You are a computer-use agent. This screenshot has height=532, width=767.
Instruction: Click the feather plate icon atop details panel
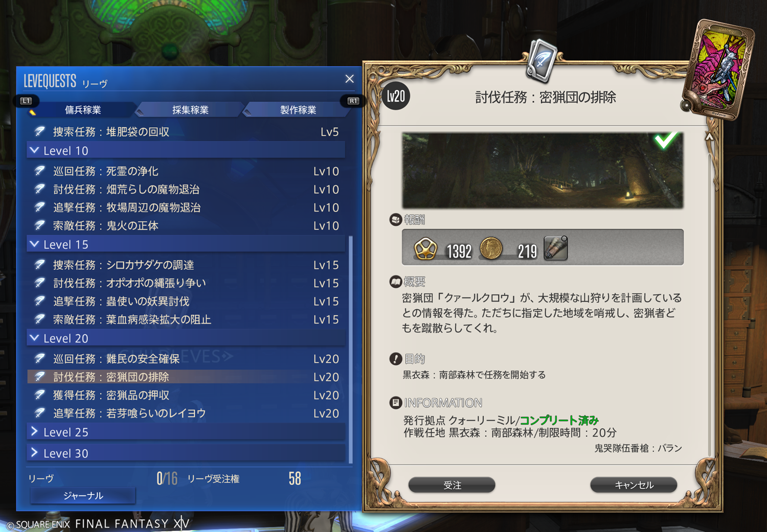[542, 61]
